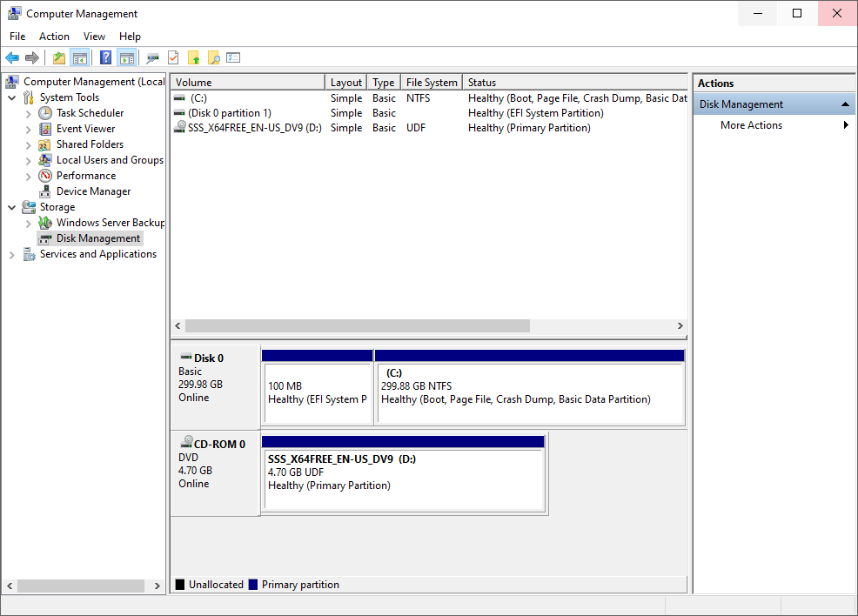Click the Up One Level folder icon
Screen dimensions: 858x616
coord(58,58)
